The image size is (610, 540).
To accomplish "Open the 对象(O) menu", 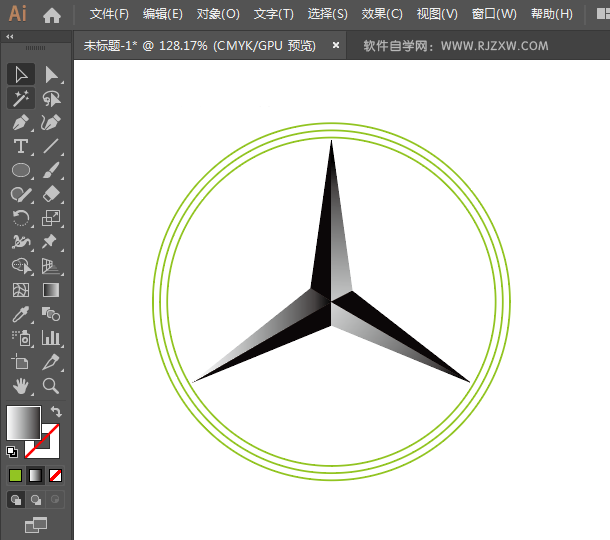I will click(x=218, y=14).
